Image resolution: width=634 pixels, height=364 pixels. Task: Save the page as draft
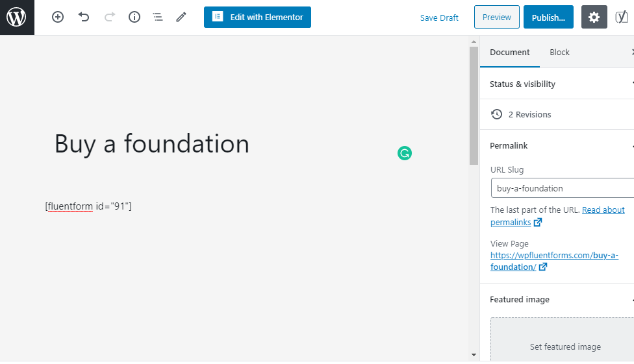click(x=439, y=18)
